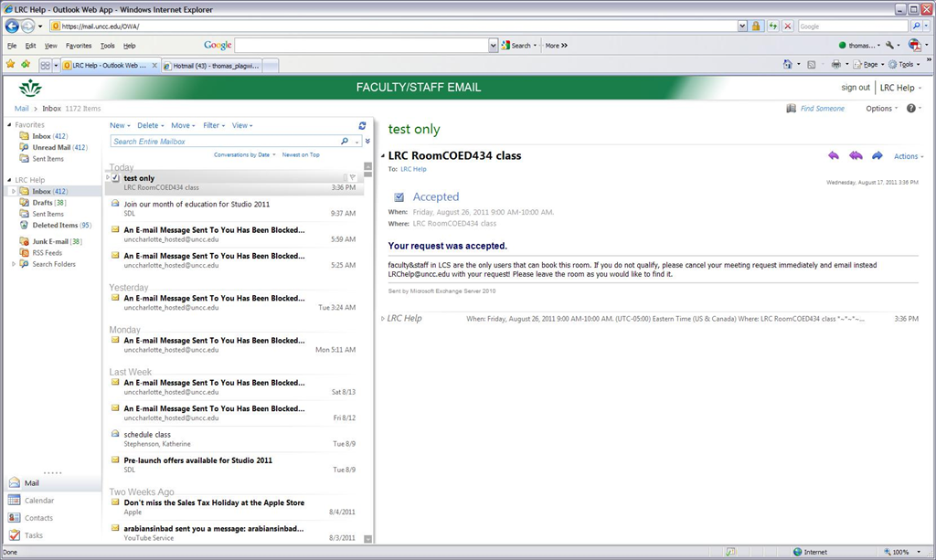Open the Tasks module
The image size is (936, 560).
pos(34,535)
